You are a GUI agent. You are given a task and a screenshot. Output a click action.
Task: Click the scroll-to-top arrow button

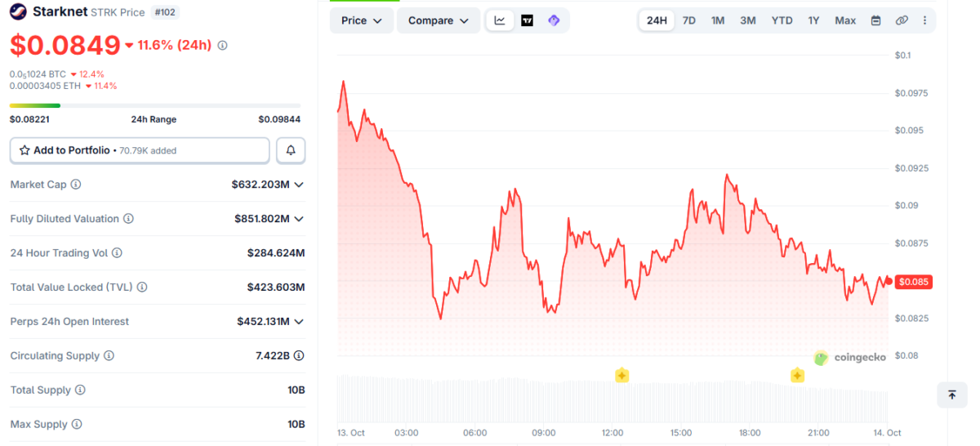pos(951,395)
